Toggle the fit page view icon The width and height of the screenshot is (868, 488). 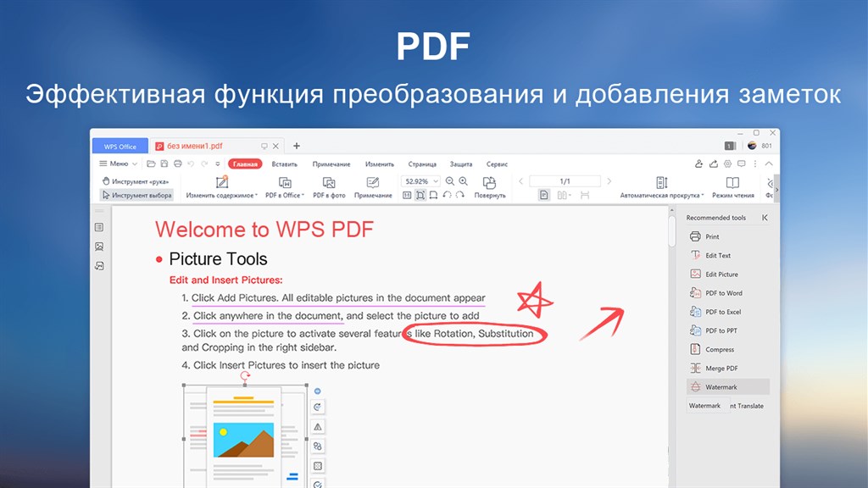(420, 196)
